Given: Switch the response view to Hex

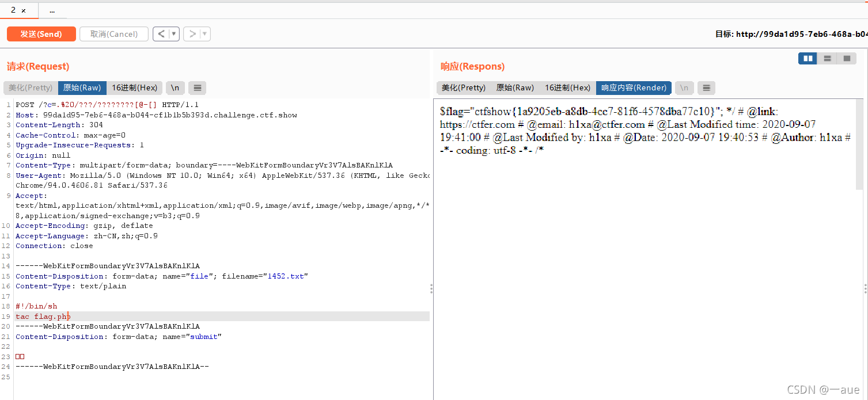Looking at the screenshot, I should 567,87.
